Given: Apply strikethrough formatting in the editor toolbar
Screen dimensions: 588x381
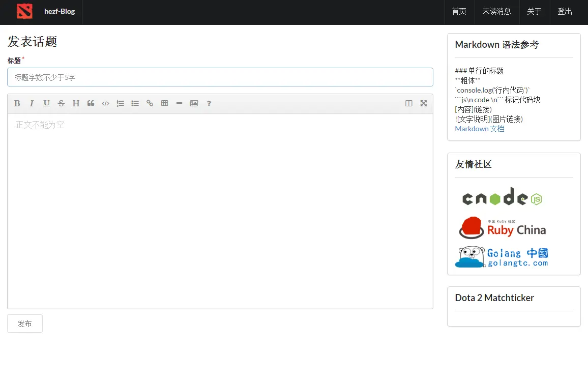Looking at the screenshot, I should (61, 103).
